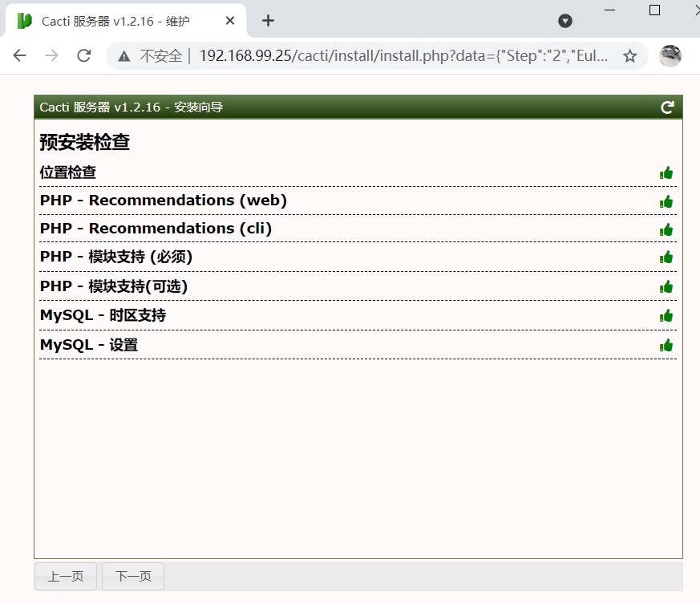Click thumbs-up icon for MySQL 时区支持
The image size is (700, 604).
pyautogui.click(x=666, y=316)
